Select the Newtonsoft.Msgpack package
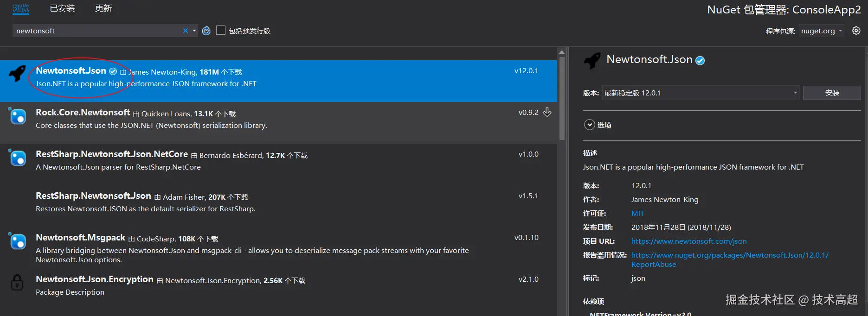The width and height of the screenshot is (868, 316). [x=278, y=249]
